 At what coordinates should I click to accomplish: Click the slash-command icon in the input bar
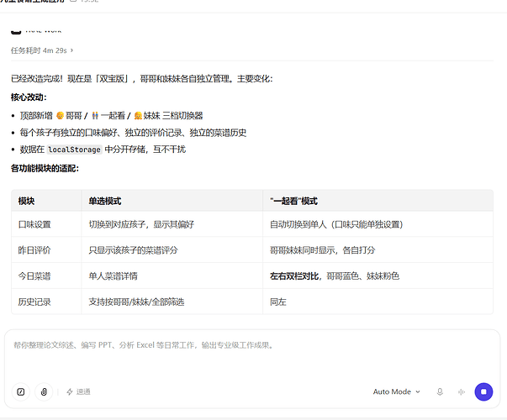coord(21,392)
